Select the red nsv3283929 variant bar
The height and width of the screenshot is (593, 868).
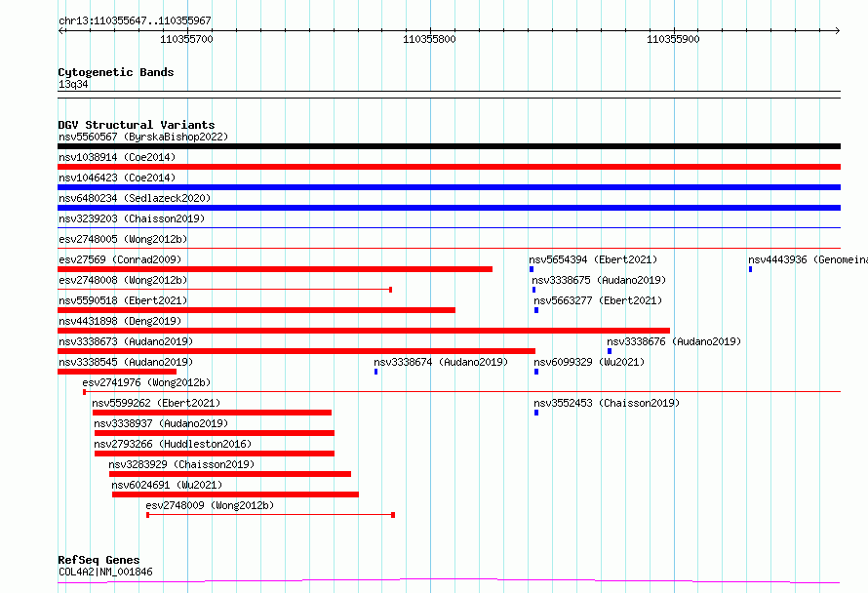(230, 474)
